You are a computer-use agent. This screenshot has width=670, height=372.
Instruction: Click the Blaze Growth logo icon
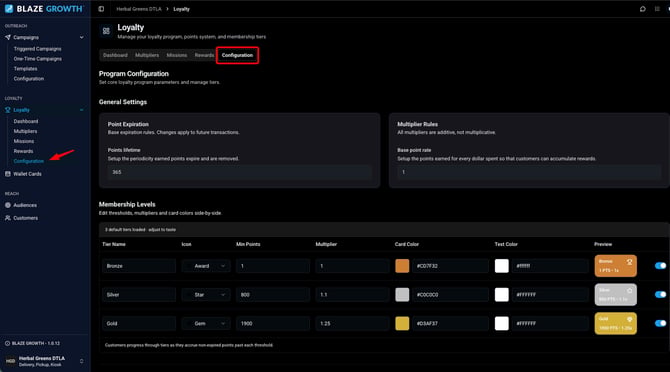pos(9,9)
